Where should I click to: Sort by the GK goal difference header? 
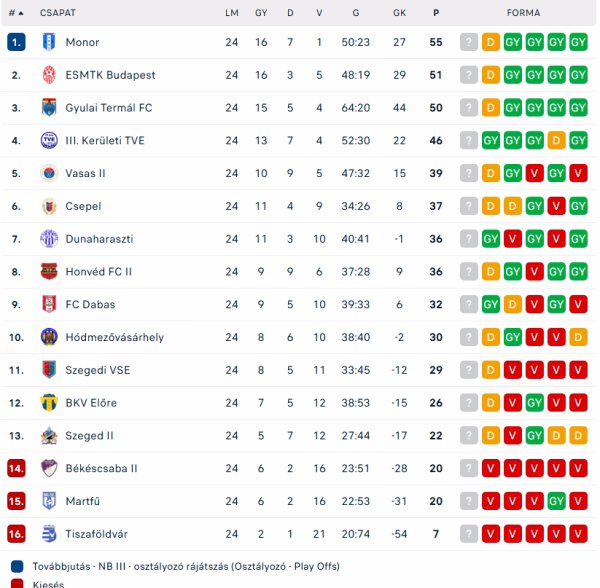(399, 13)
